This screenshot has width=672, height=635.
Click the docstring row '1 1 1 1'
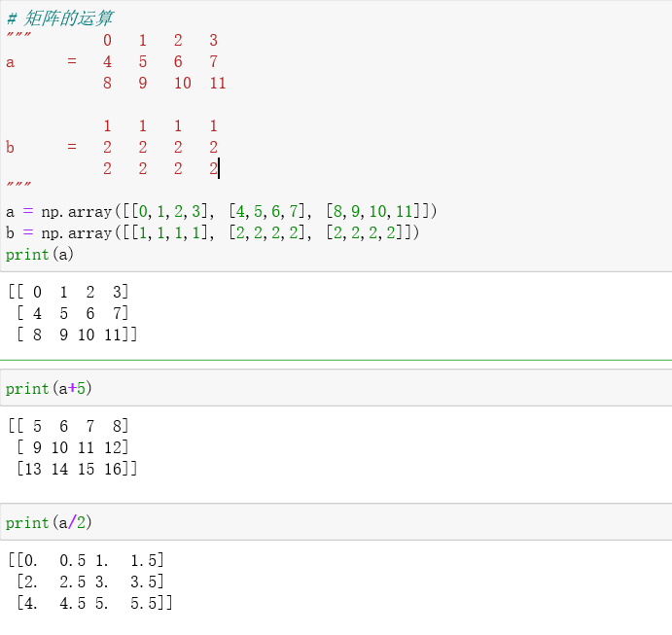160,126
